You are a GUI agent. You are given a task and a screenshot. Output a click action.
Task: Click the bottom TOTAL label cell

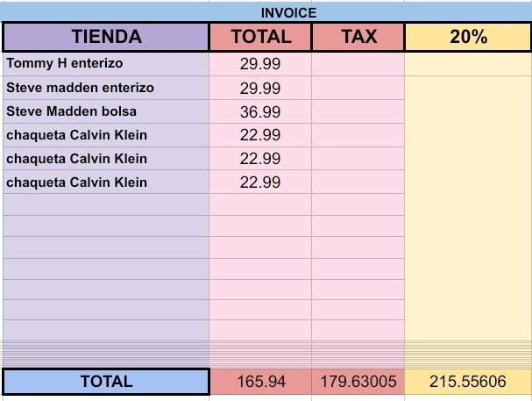click(x=106, y=382)
